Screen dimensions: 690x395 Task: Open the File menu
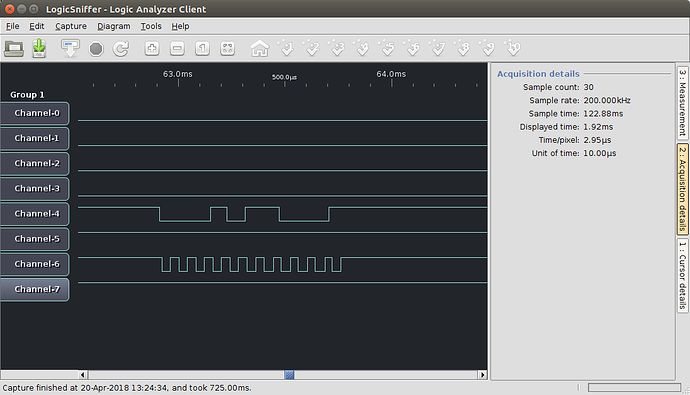click(12, 26)
